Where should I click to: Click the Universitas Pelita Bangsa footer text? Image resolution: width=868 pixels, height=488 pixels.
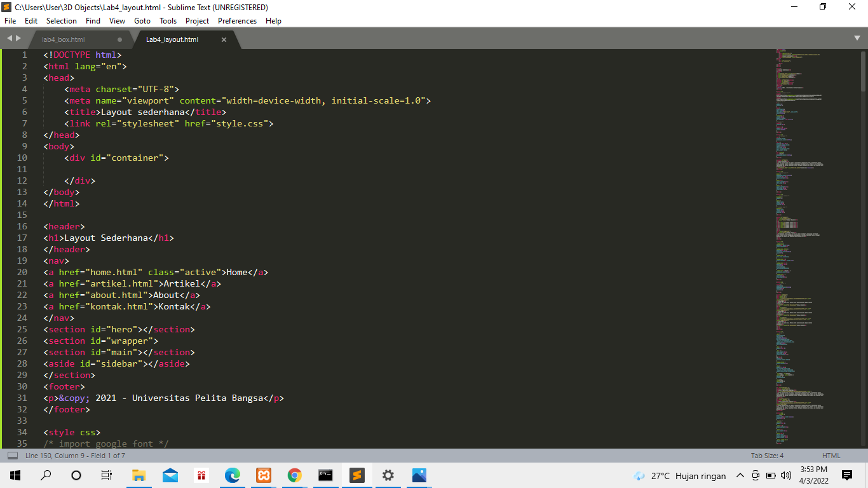point(198,398)
